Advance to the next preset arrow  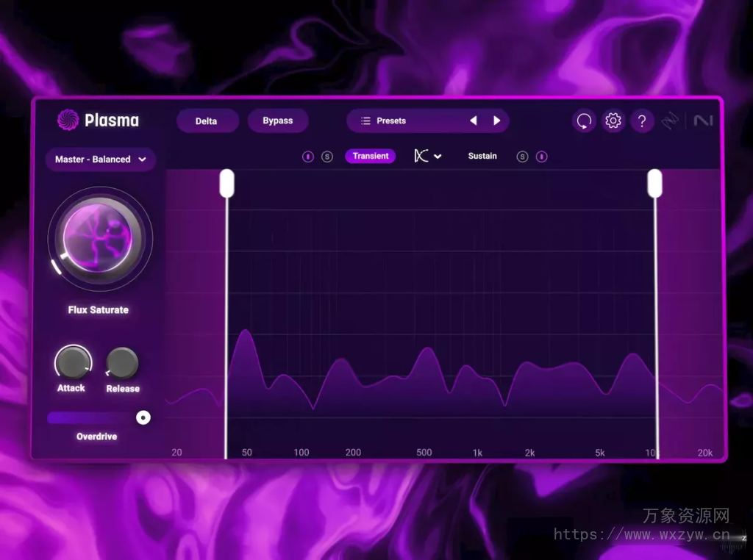496,121
